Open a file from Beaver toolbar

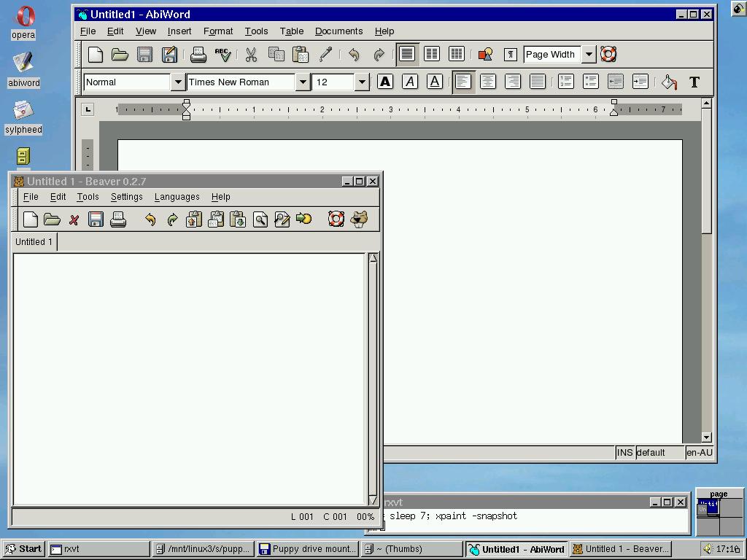pos(52,219)
